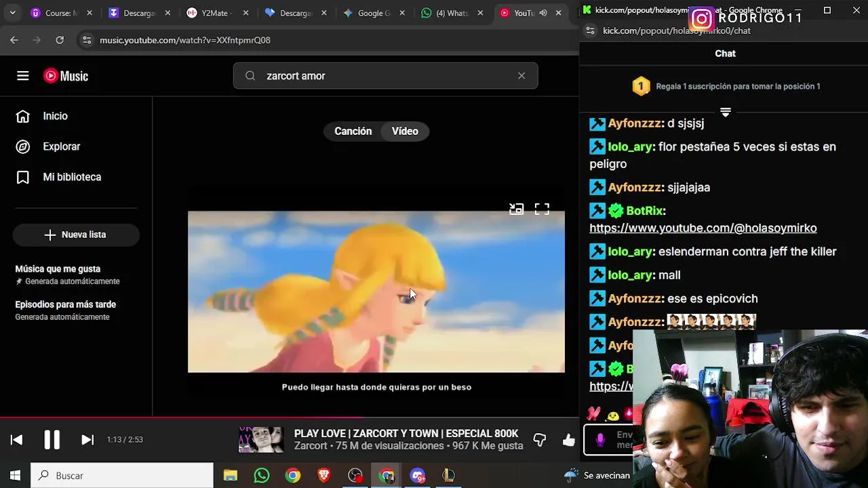Open BotRix's YouTube @holasoymirko link
Image resolution: width=868 pixels, height=488 pixels.
coord(703,228)
